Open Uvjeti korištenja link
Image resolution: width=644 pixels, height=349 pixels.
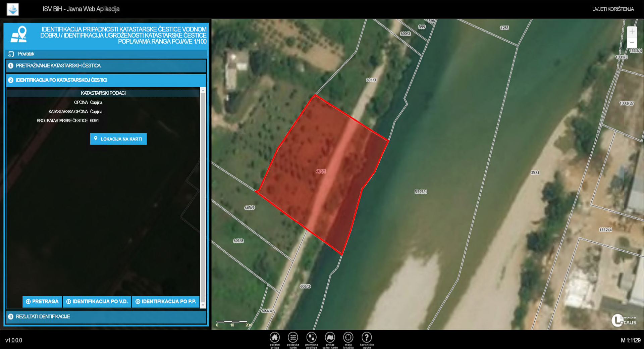click(613, 9)
